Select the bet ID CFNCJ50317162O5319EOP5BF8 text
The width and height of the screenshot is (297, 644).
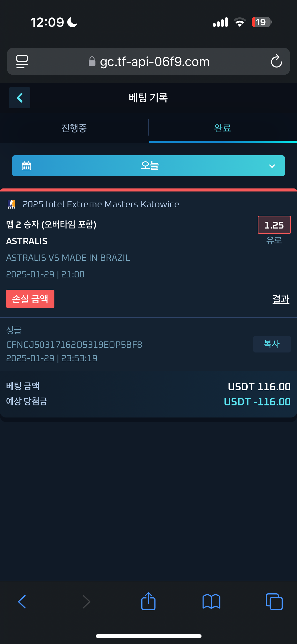point(74,345)
